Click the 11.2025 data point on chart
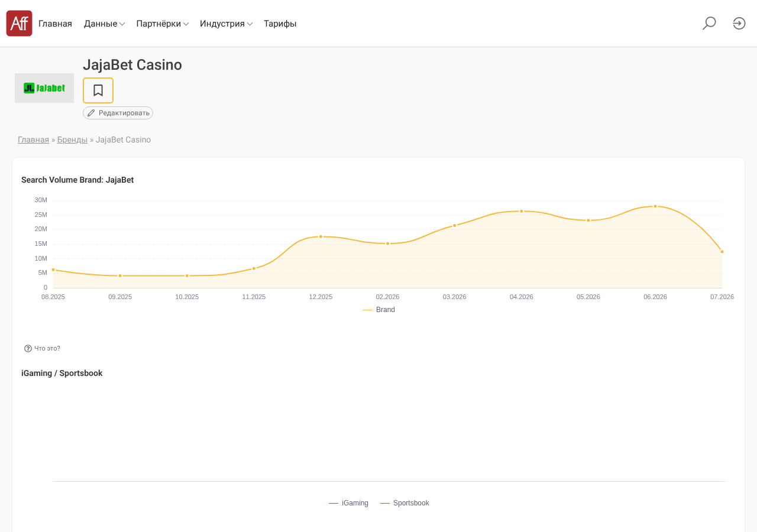Image resolution: width=757 pixels, height=532 pixels. tap(254, 268)
